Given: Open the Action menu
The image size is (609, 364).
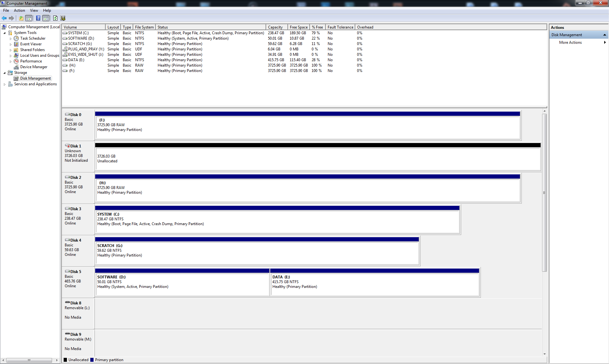Looking at the screenshot, I should pos(19,10).
